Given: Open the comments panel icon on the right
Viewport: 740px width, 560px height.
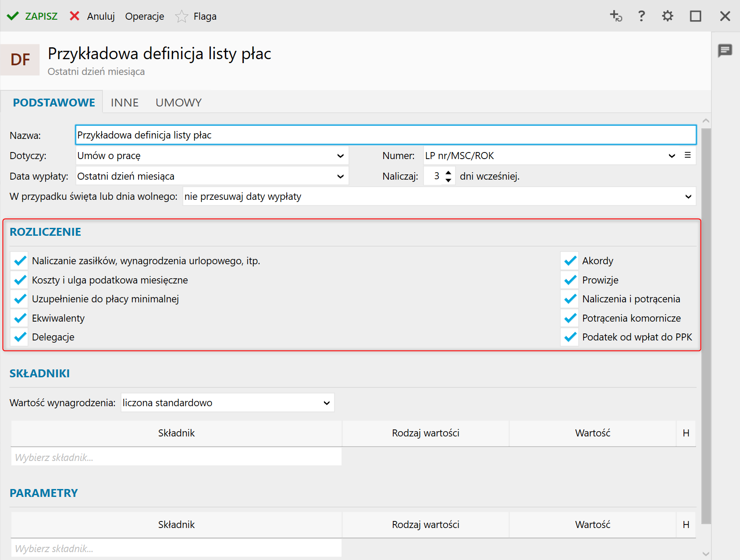Looking at the screenshot, I should pyautogui.click(x=725, y=50).
